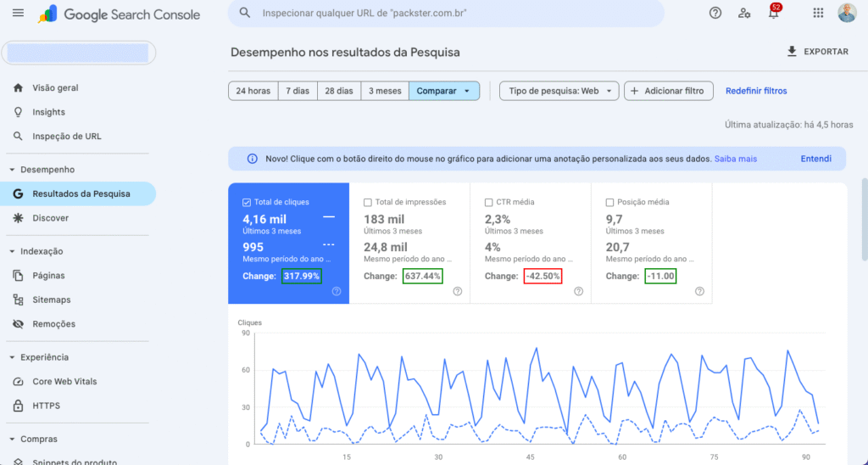Select the 28 dias date range tab

click(339, 91)
